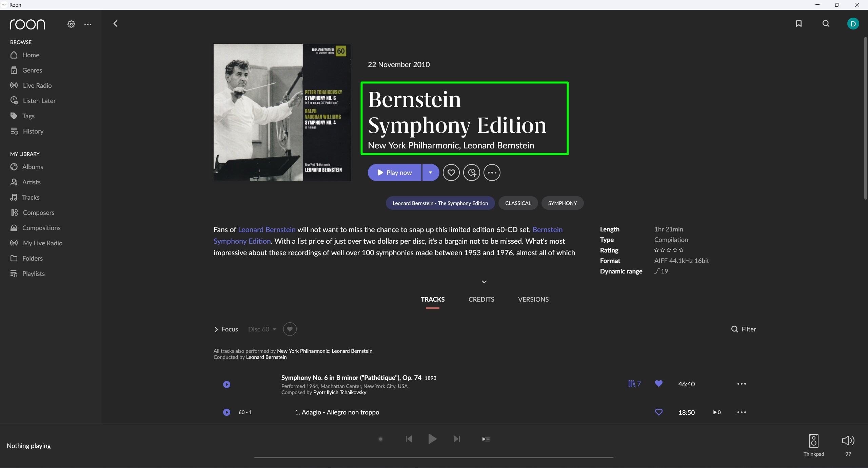This screenshot has height=468, width=868.
Task: Click the Play now button
Action: (x=395, y=172)
